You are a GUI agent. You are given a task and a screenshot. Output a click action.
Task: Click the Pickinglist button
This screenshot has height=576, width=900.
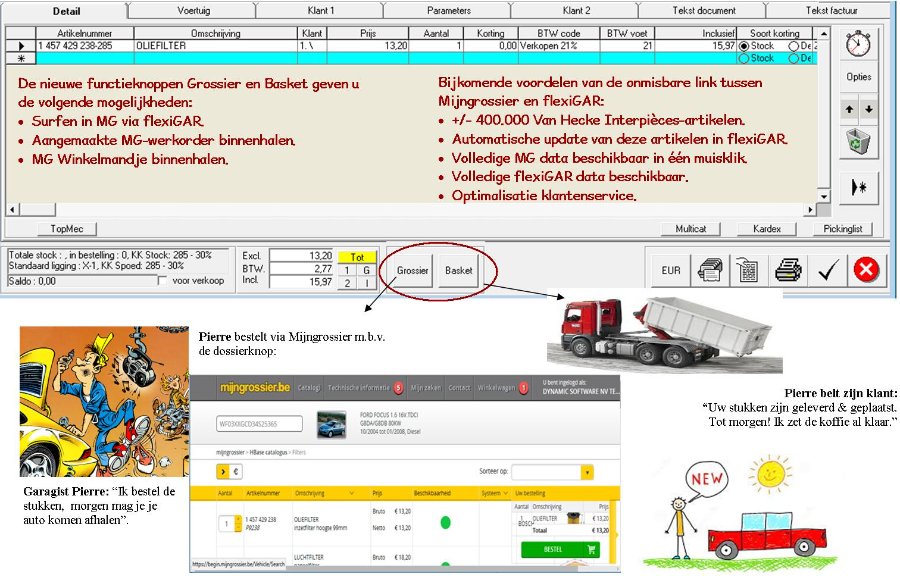843,229
